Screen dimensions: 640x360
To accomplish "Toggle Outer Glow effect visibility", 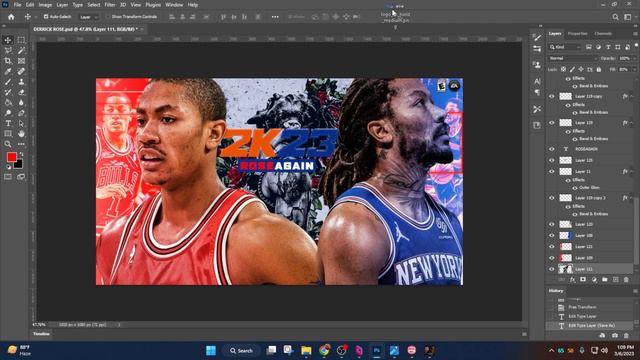I will (x=575, y=188).
